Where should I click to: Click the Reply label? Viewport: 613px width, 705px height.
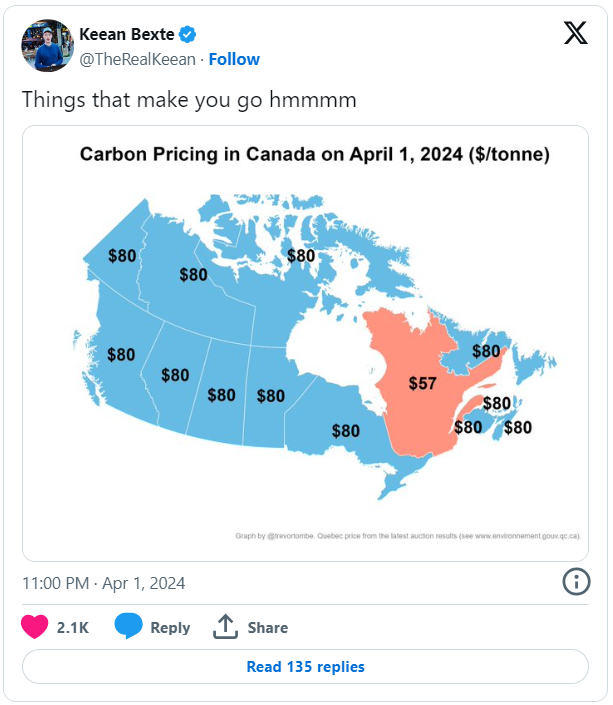click(170, 628)
